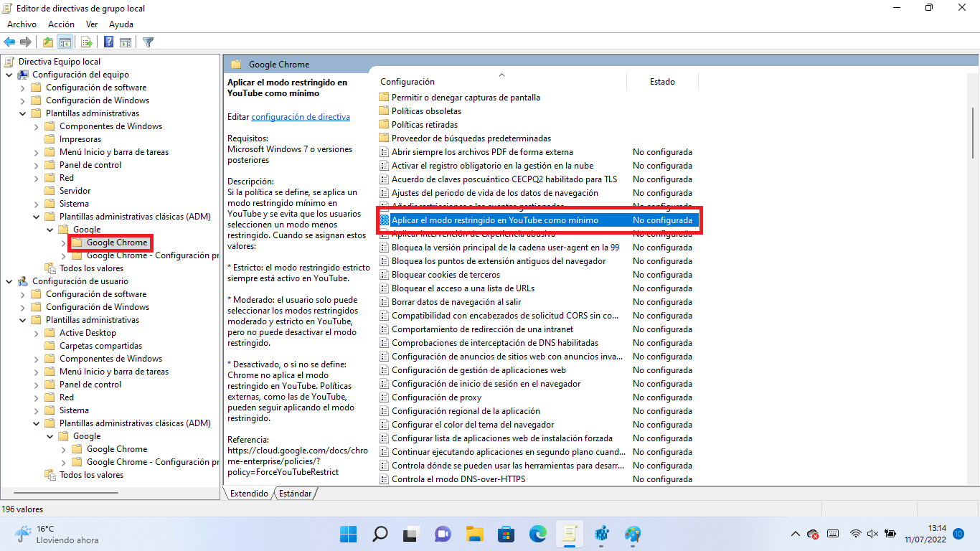Select 'Controla el modo DNS-over-HTTPS' policy

tap(458, 479)
